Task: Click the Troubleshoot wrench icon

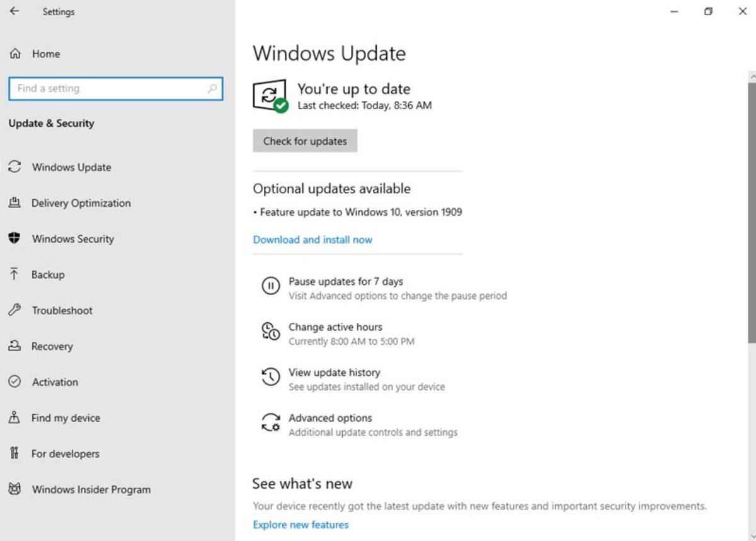Action: coord(14,310)
